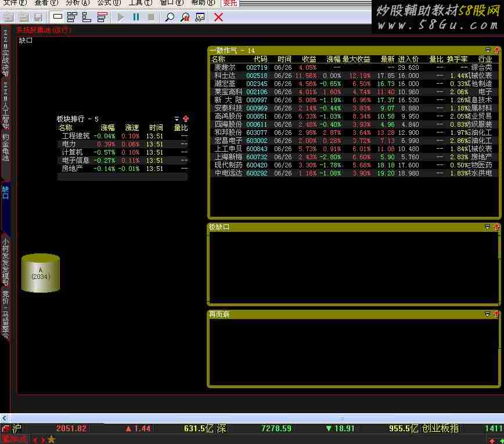
Task: Click the picture frame toolbar icon
Action: [200, 17]
